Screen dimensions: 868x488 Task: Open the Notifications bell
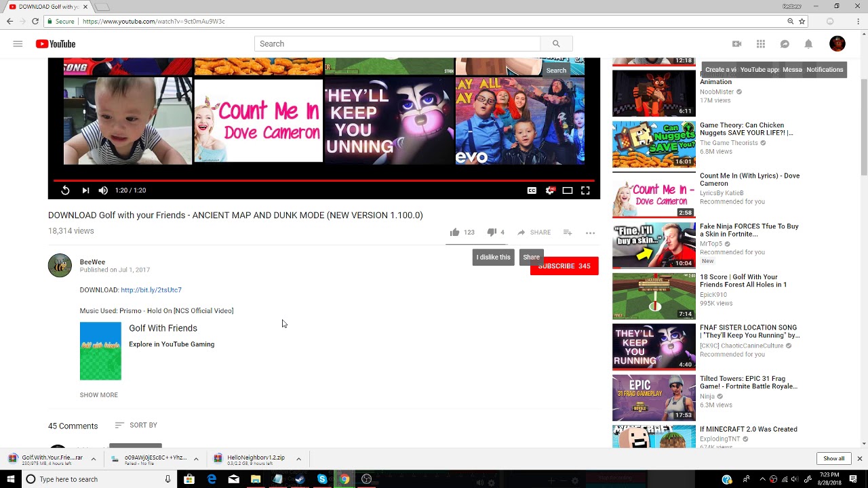pos(808,44)
